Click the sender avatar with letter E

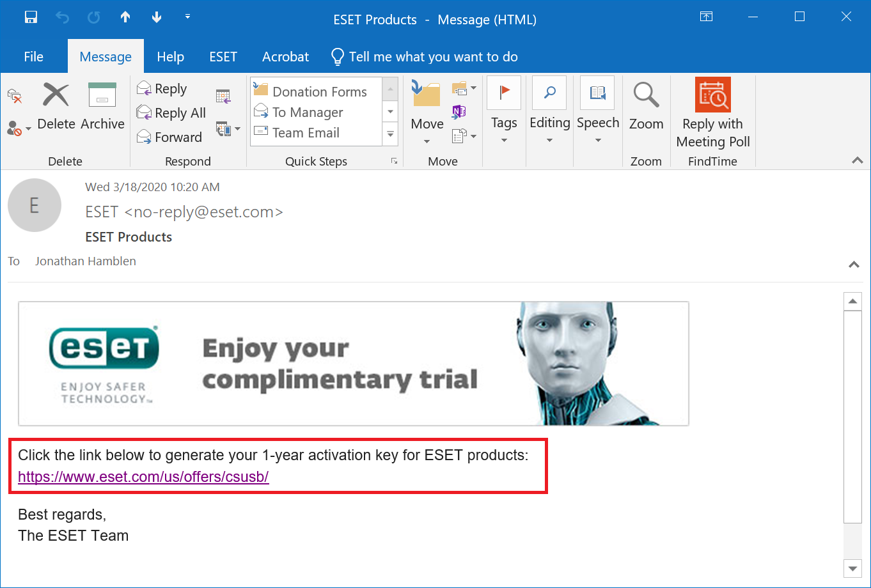pos(35,205)
